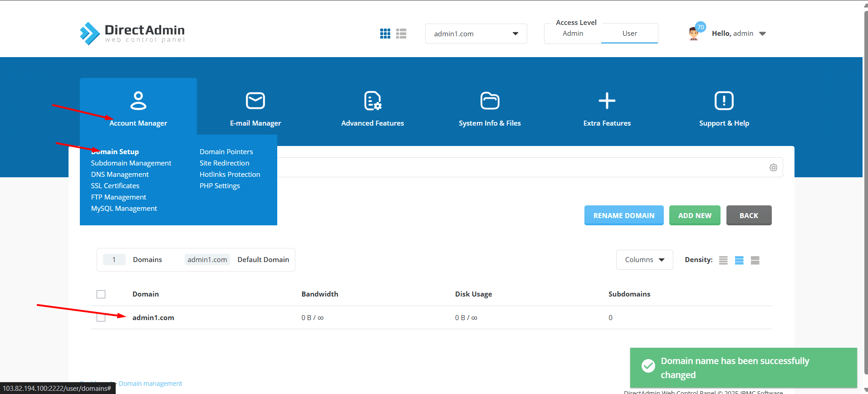Screen dimensions: 868x394
Task: Open the table settings gear icon
Action: tap(773, 168)
